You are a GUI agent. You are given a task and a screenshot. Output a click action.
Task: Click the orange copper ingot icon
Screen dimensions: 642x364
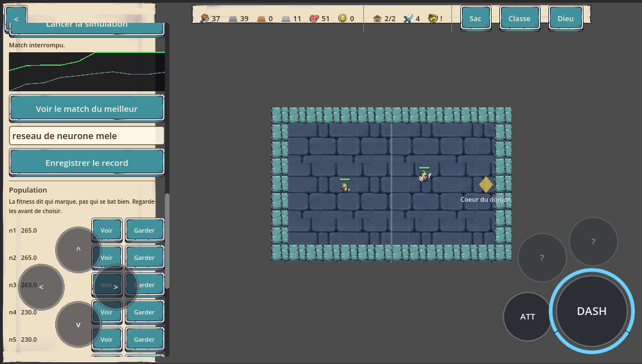[x=261, y=18]
